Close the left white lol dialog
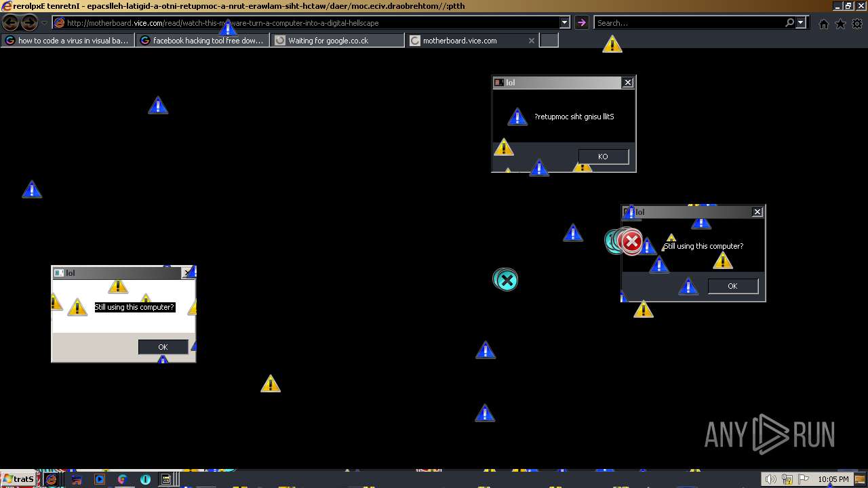The width and height of the screenshot is (868, 488). (187, 273)
